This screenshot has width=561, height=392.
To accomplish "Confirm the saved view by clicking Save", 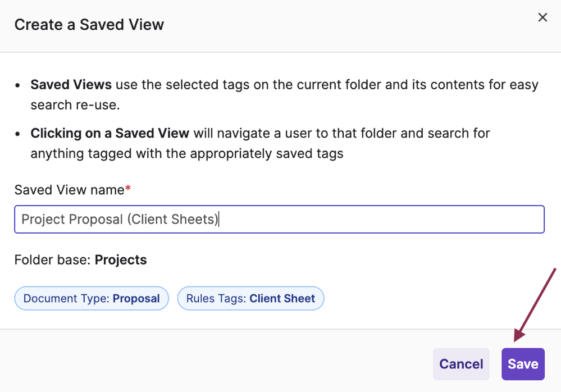I will (x=523, y=364).
